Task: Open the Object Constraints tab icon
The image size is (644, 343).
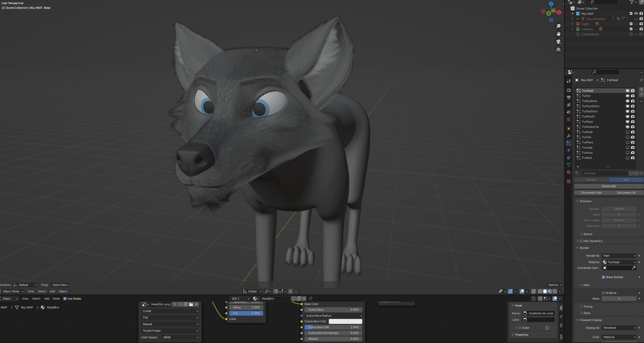Action: click(x=569, y=158)
